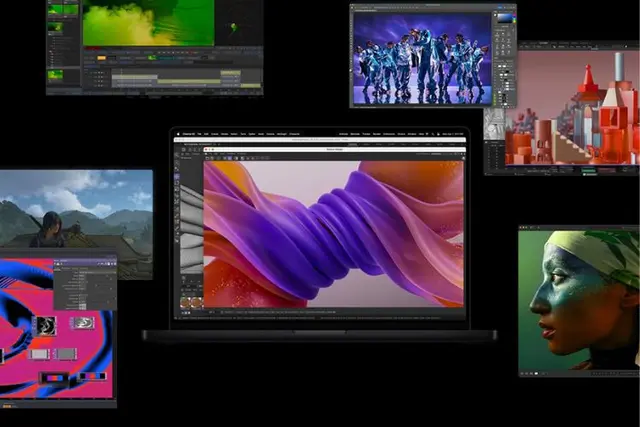Click the light grey rectangle node
The image size is (640, 427).
click(x=39, y=354)
